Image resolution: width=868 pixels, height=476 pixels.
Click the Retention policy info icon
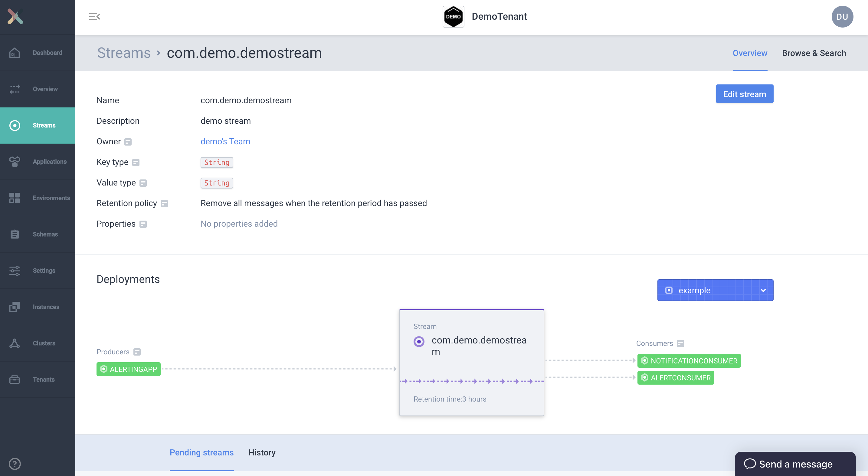pos(165,203)
